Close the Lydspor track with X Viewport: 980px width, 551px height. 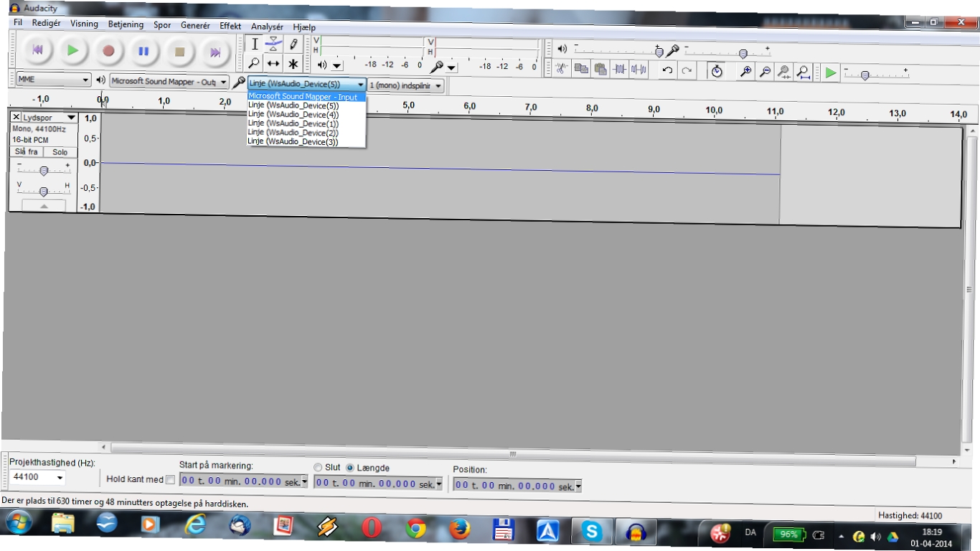(x=17, y=117)
